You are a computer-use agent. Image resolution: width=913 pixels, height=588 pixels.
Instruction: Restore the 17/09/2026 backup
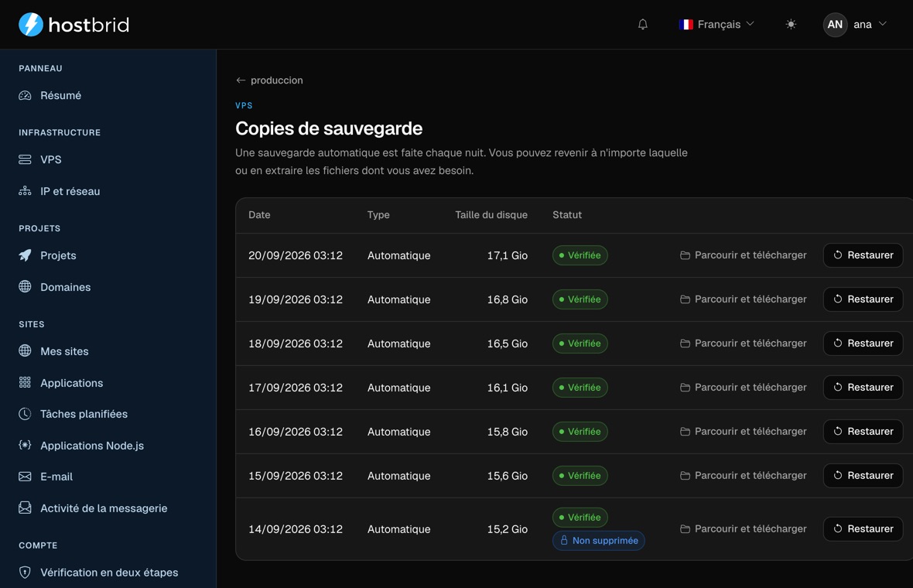click(863, 387)
